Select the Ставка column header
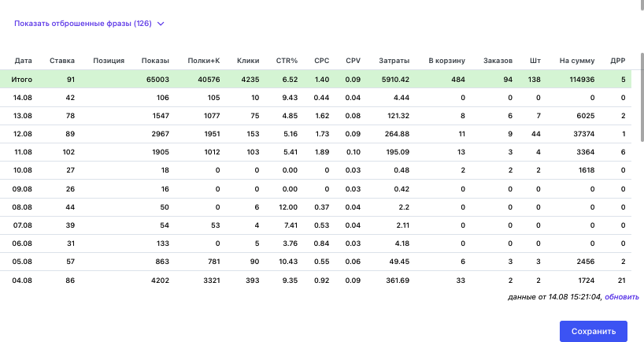Screen dimensions: 644x342 [62, 61]
